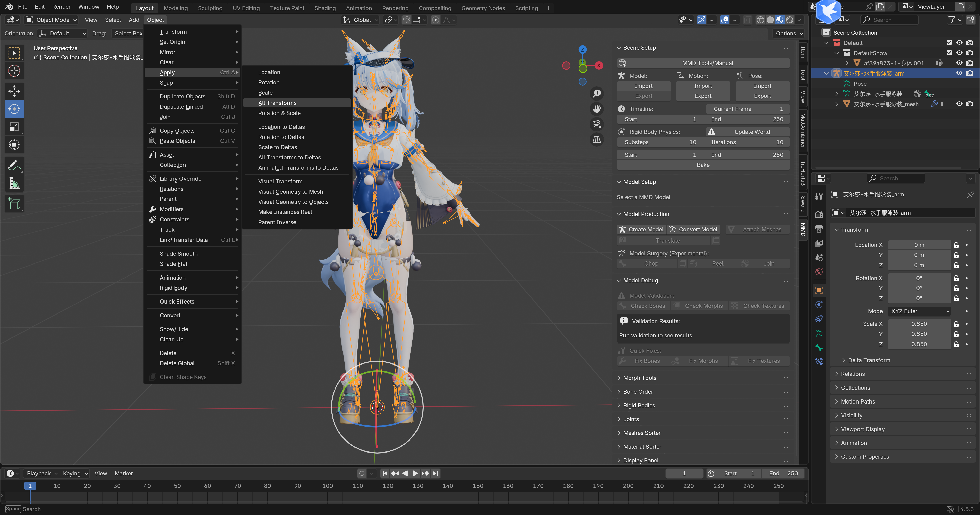Click the Substeps value slider

[660, 142]
